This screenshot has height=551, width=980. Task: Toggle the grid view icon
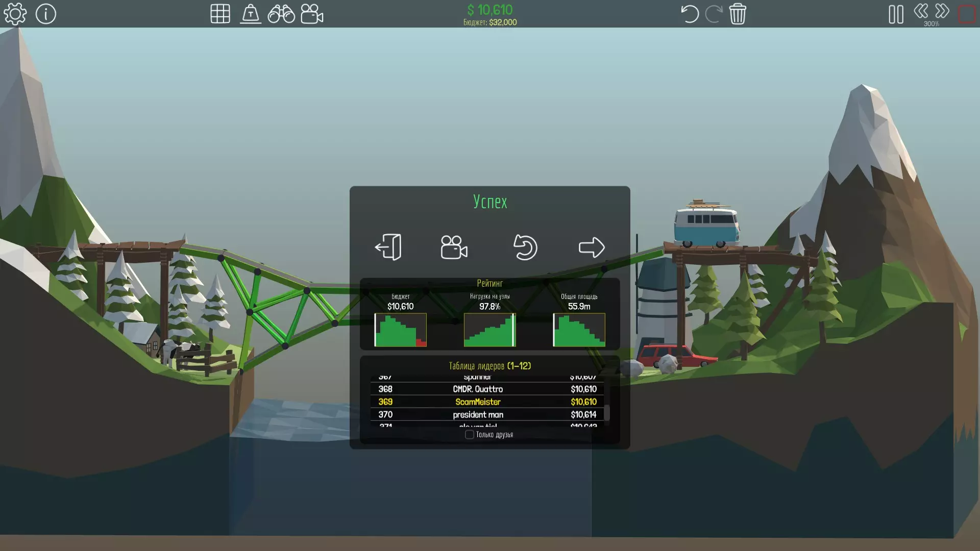[x=220, y=14]
